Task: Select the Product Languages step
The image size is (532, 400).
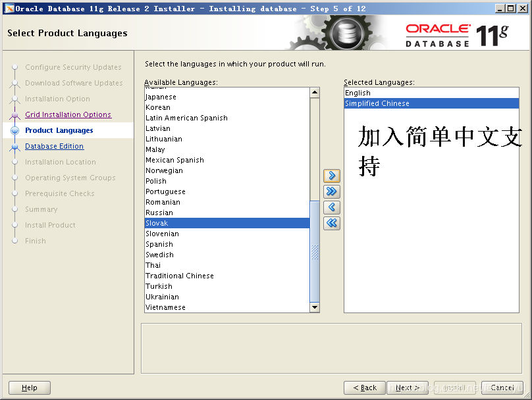Action: [x=59, y=130]
